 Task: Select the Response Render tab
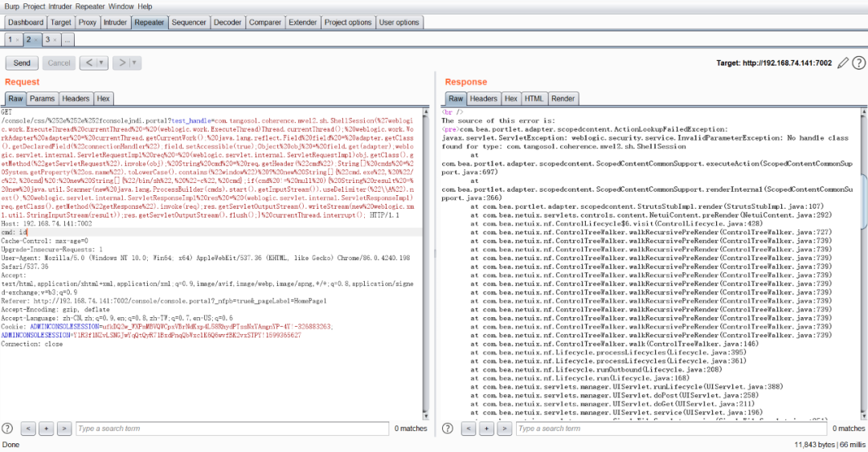[x=563, y=99]
